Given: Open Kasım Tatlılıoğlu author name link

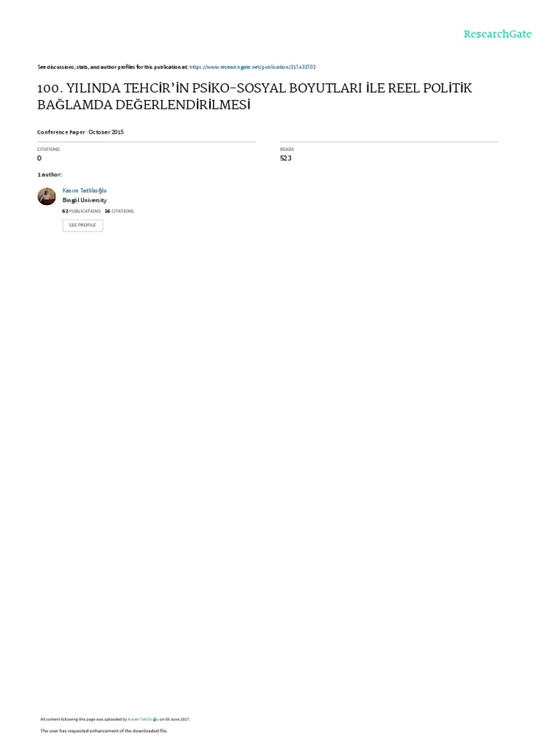Looking at the screenshot, I should tap(85, 190).
